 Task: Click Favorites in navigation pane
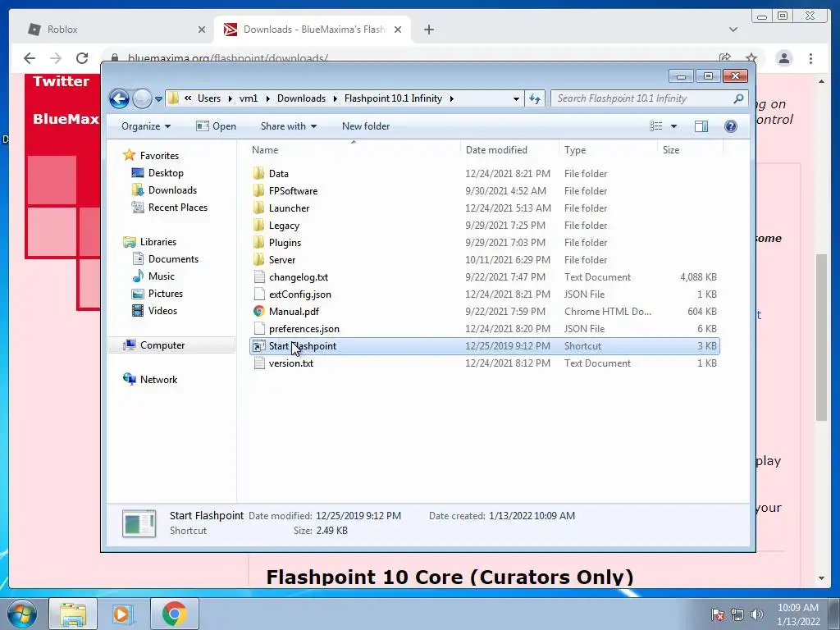click(159, 155)
